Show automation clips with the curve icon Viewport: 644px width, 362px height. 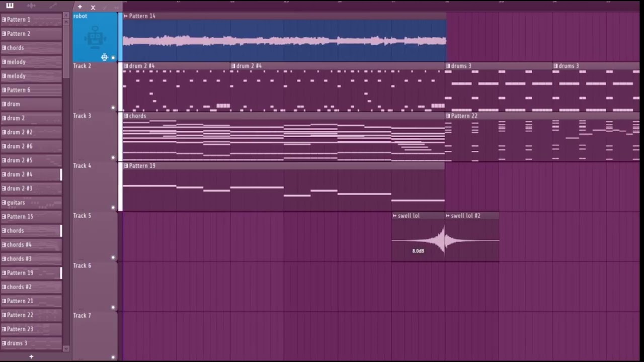[53, 6]
